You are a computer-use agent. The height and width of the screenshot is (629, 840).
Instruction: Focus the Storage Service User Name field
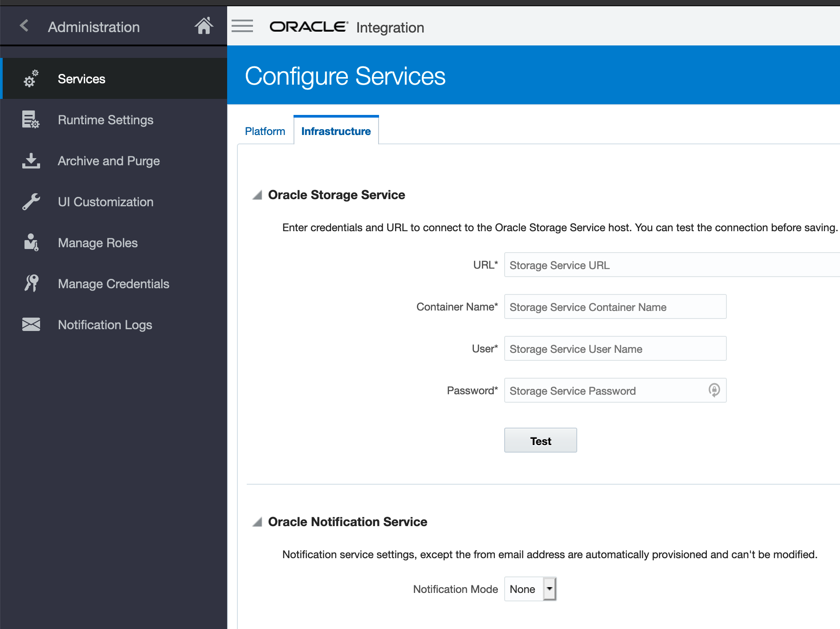(x=615, y=348)
